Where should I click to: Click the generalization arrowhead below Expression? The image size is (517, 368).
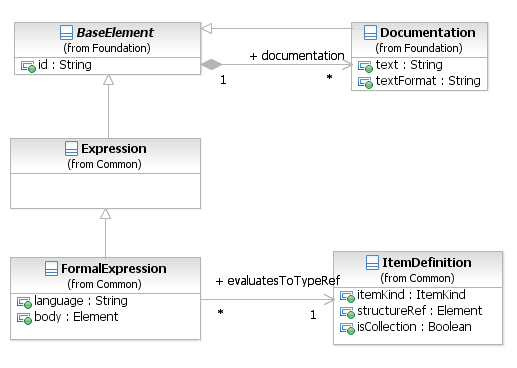(105, 214)
